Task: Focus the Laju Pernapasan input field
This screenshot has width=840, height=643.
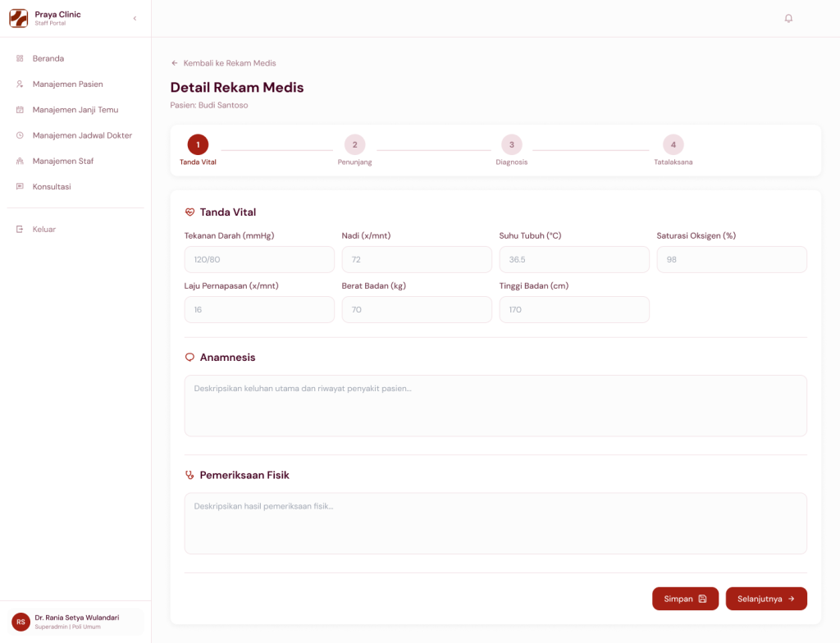Action: point(259,310)
